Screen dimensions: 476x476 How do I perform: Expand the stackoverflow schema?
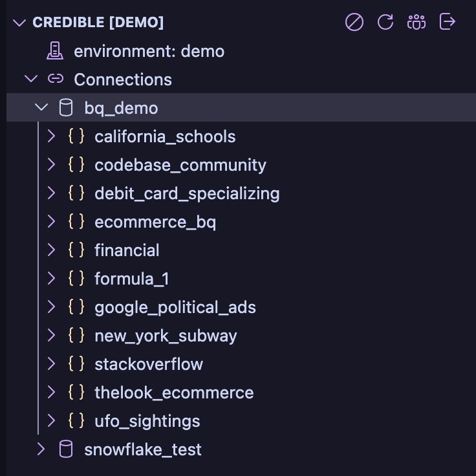point(51,363)
